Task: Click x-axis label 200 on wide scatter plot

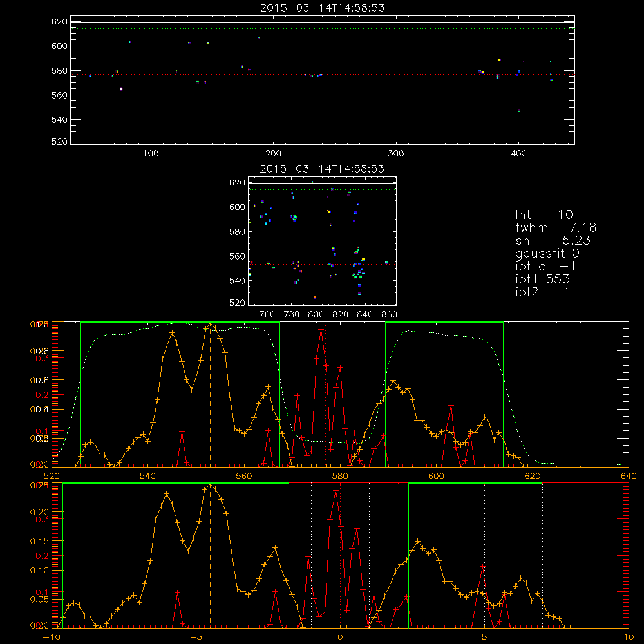Action: point(273,154)
